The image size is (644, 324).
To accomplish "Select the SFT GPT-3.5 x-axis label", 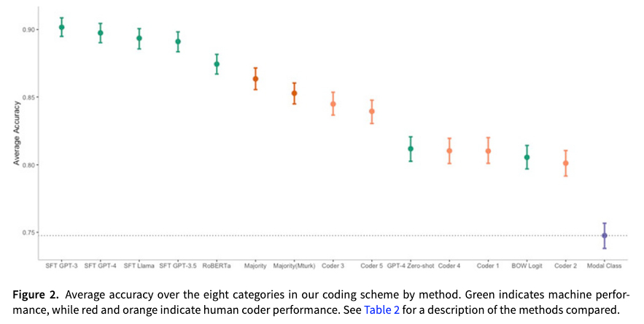I will click(x=178, y=266).
